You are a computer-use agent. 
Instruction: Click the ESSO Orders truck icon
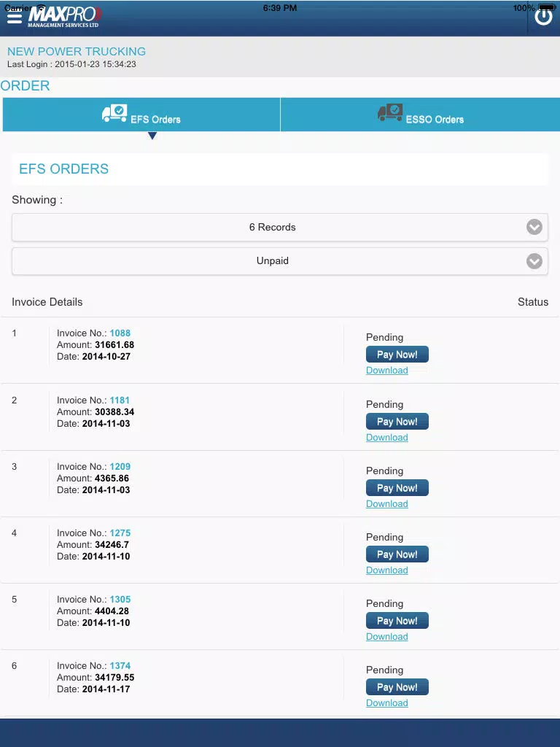click(x=390, y=113)
